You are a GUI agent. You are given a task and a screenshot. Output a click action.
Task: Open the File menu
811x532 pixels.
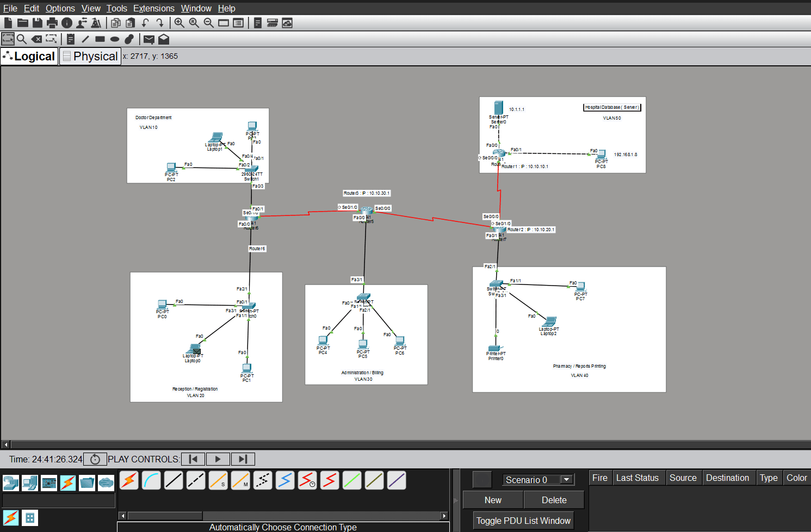(10, 8)
